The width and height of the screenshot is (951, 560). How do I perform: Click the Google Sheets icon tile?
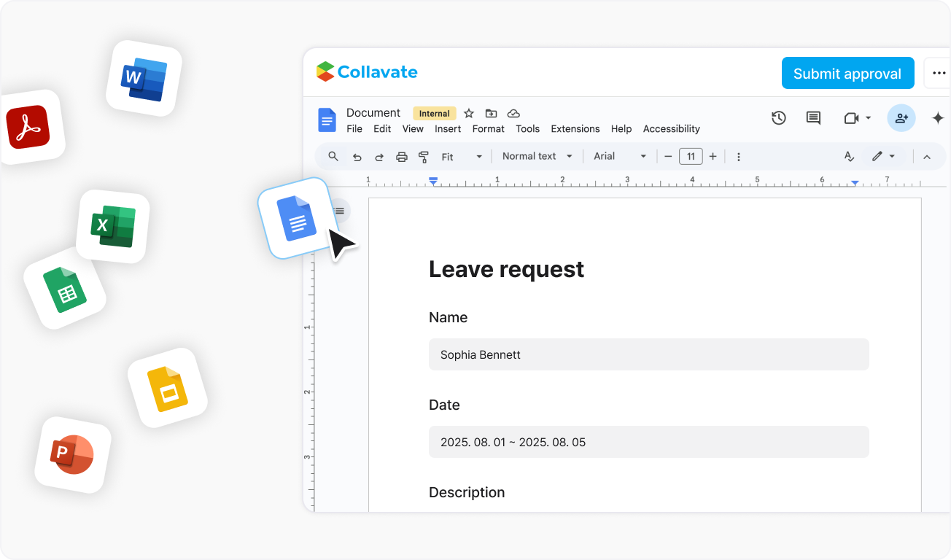point(65,290)
